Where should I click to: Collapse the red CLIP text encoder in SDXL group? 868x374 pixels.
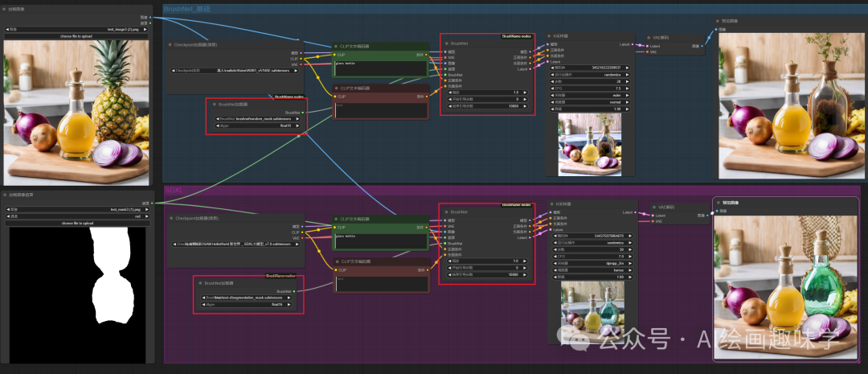tap(335, 261)
